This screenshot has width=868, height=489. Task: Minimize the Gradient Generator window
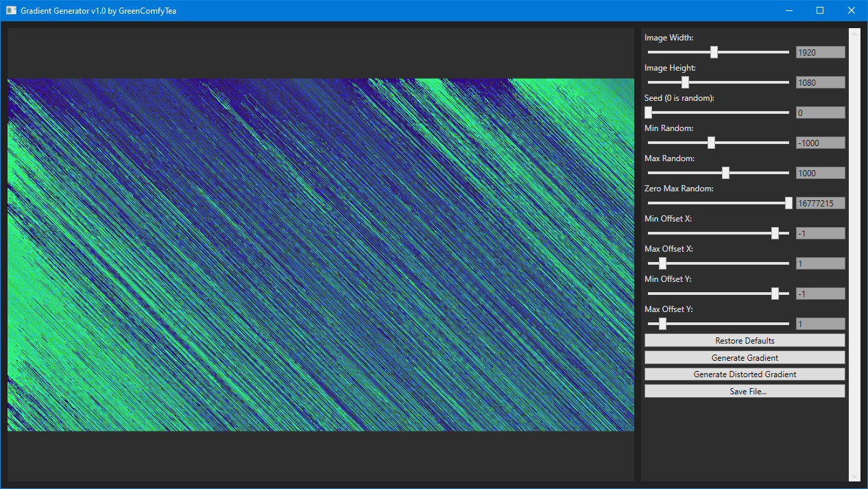788,10
